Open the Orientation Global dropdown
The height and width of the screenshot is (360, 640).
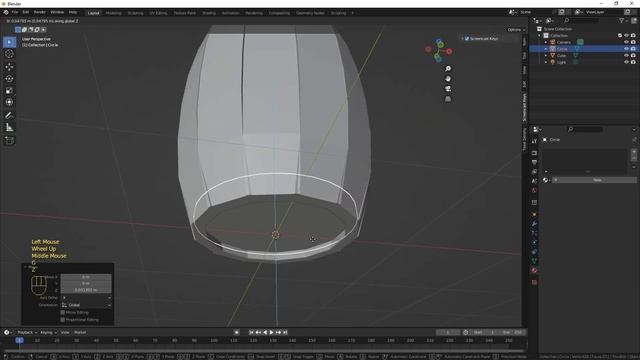tap(86, 305)
